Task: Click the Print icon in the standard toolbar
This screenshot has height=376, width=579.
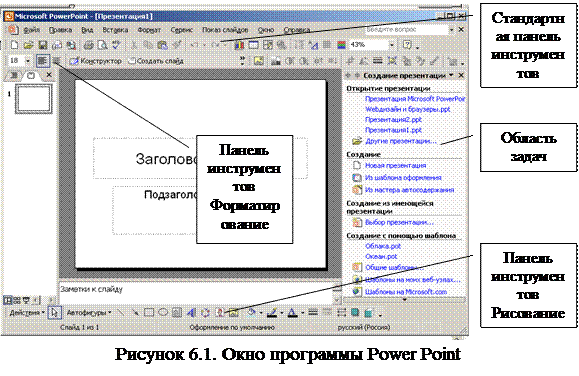Action: [88, 45]
